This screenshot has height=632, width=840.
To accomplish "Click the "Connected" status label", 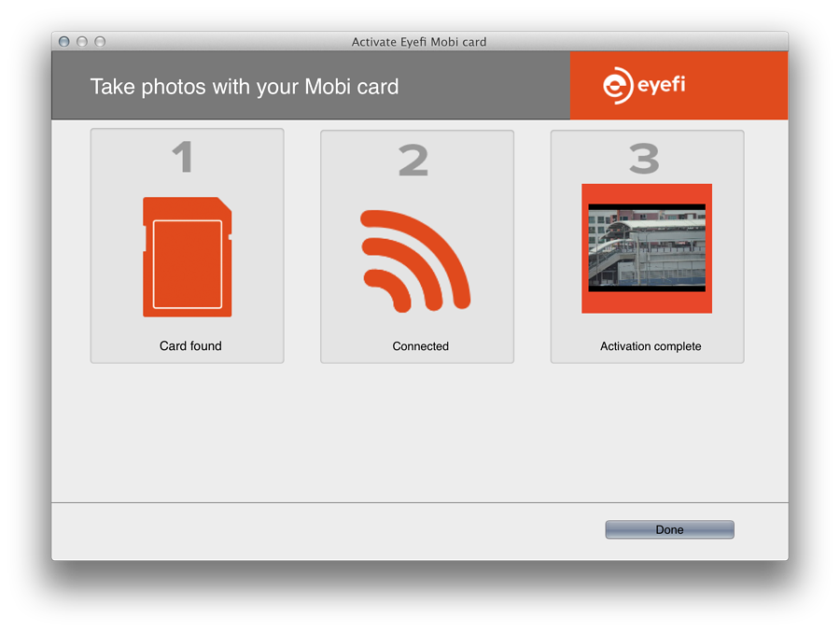I will 421,346.
